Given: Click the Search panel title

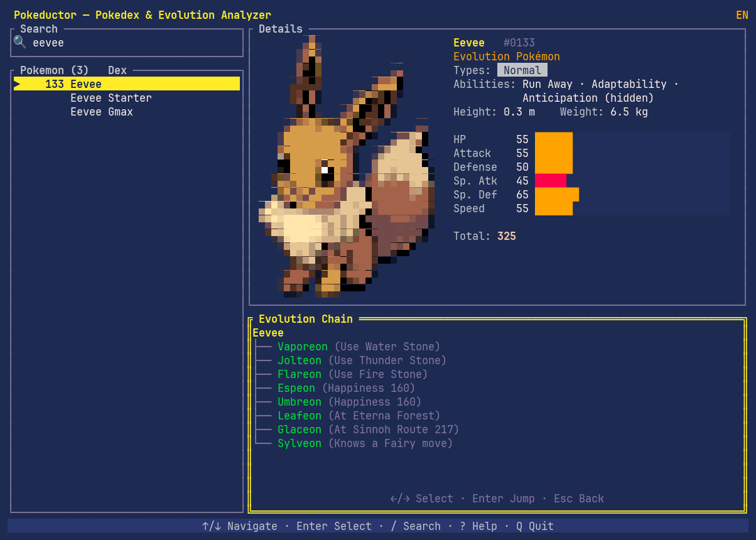Looking at the screenshot, I should click(39, 29).
